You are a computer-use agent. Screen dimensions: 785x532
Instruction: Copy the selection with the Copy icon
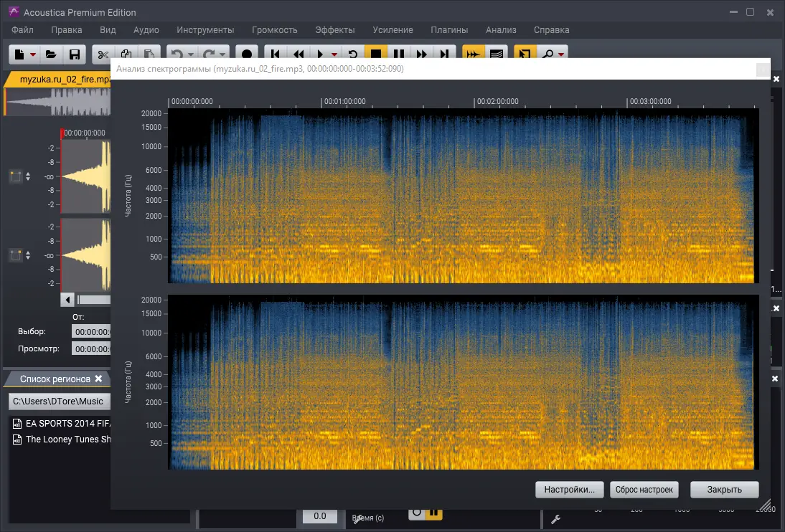[126, 54]
